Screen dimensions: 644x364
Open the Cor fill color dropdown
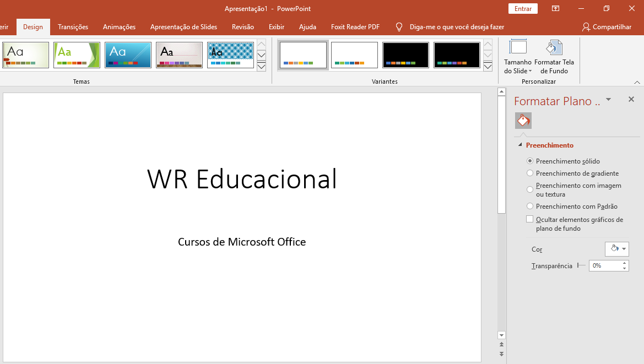617,249
